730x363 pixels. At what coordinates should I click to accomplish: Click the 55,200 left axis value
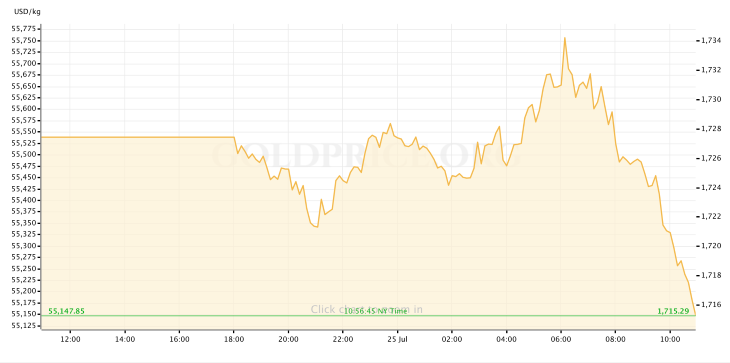pos(25,291)
